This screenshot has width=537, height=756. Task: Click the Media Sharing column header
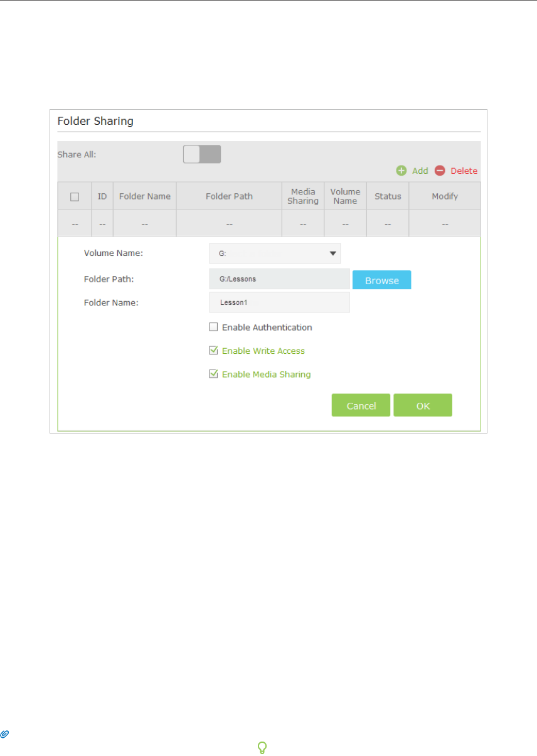[303, 196]
